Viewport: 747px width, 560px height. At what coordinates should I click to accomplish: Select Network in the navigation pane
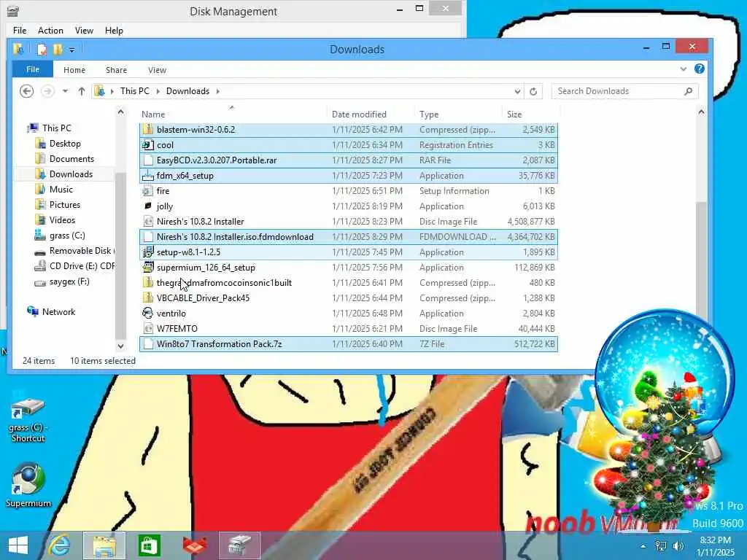pos(58,312)
